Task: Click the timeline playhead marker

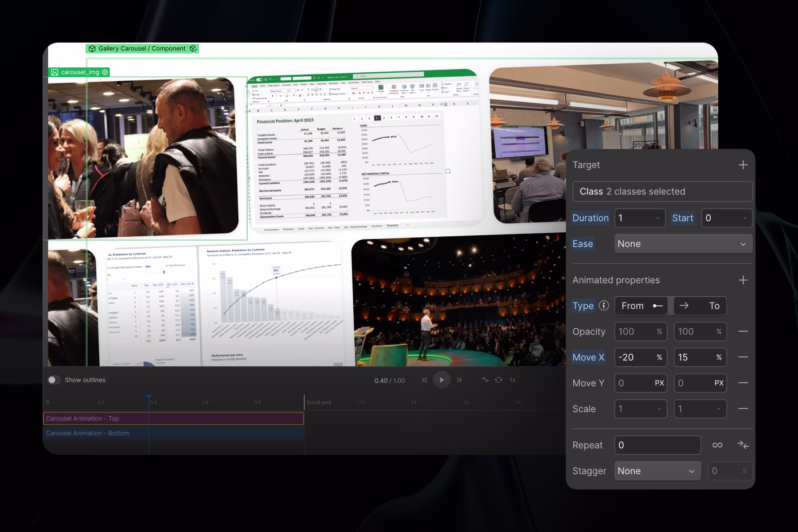Action: click(149, 397)
